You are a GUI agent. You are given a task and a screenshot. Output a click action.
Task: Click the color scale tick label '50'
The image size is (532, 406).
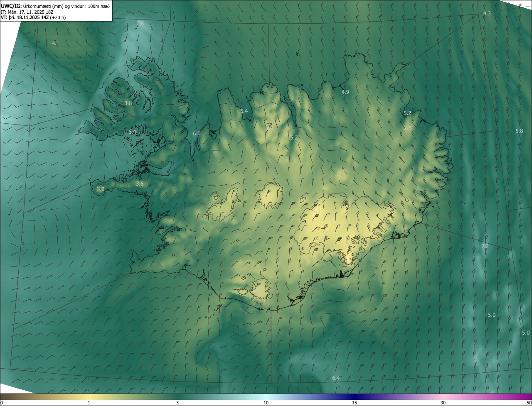point(529,403)
